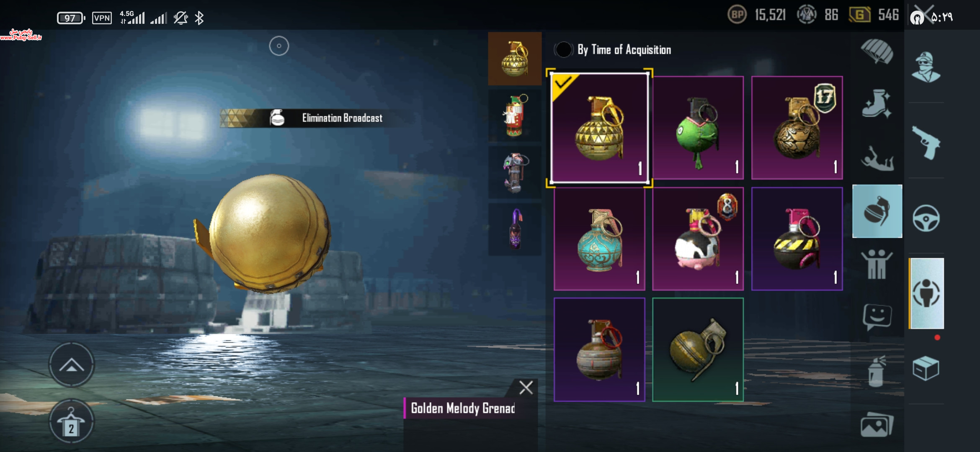Select the emotes dancing figures icon
This screenshot has height=452, width=980.
point(877,264)
